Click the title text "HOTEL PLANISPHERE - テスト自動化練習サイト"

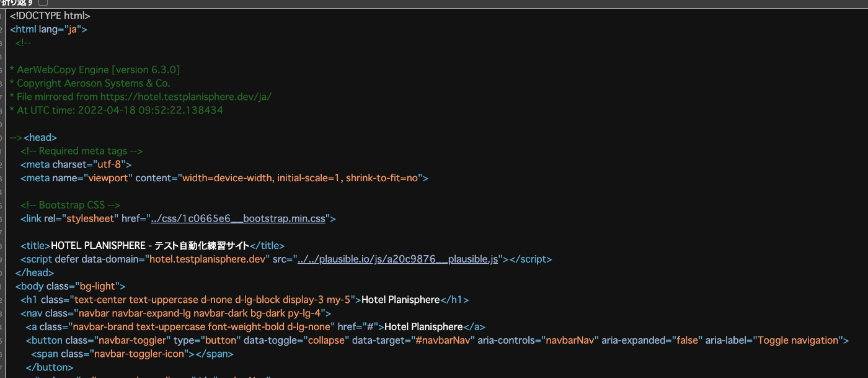coord(150,246)
